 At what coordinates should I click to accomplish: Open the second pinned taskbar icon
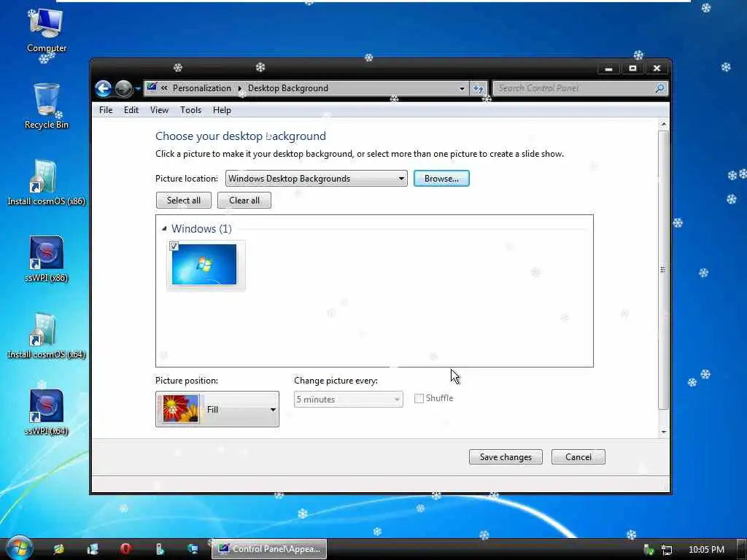93,549
